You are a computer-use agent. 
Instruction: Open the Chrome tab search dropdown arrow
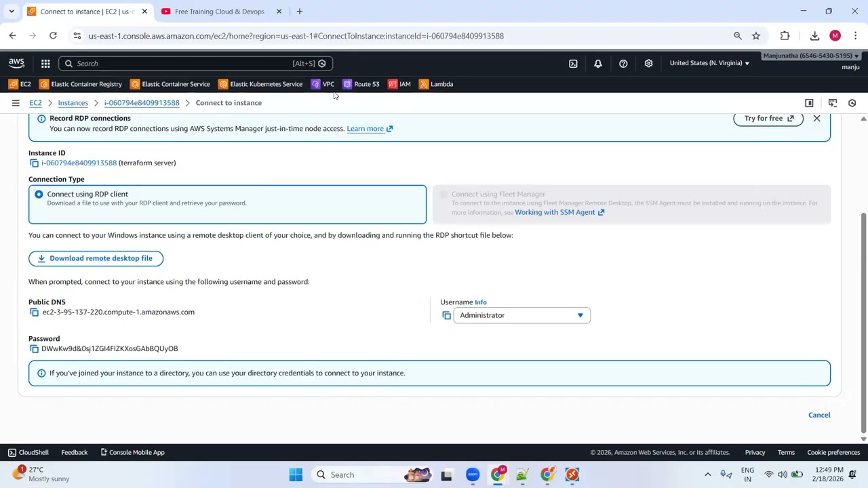pyautogui.click(x=12, y=12)
